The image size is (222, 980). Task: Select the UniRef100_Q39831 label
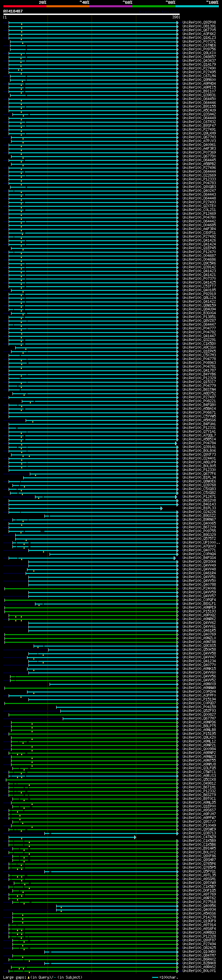199,95
